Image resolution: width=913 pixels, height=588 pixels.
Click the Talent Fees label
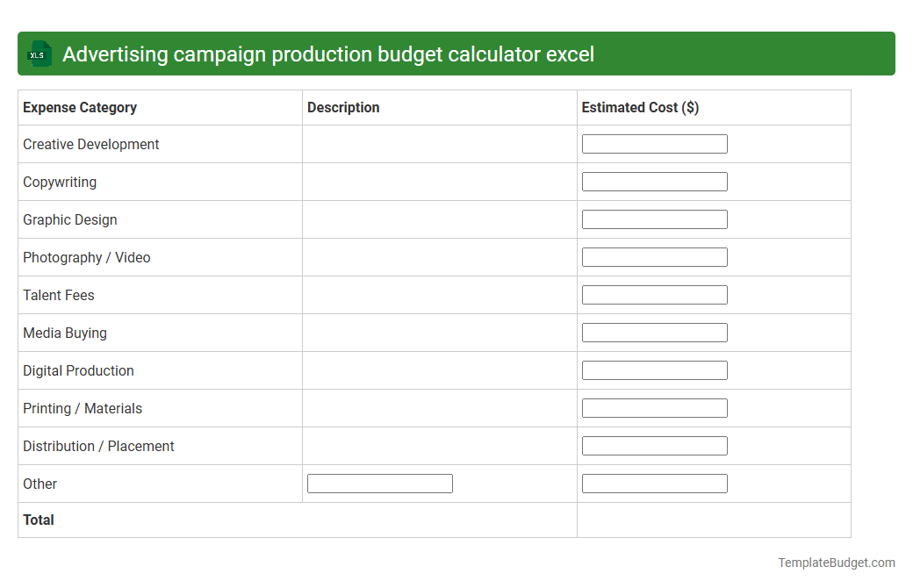coord(59,295)
